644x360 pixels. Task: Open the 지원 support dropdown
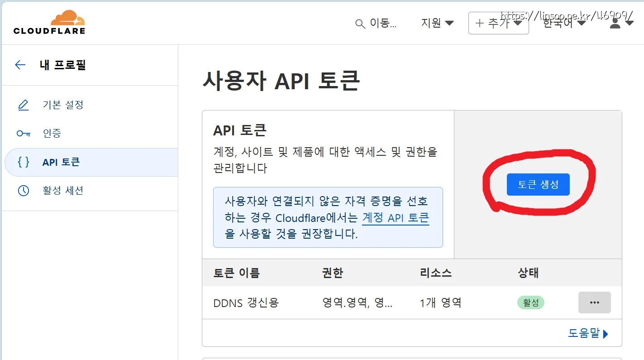[x=437, y=23]
